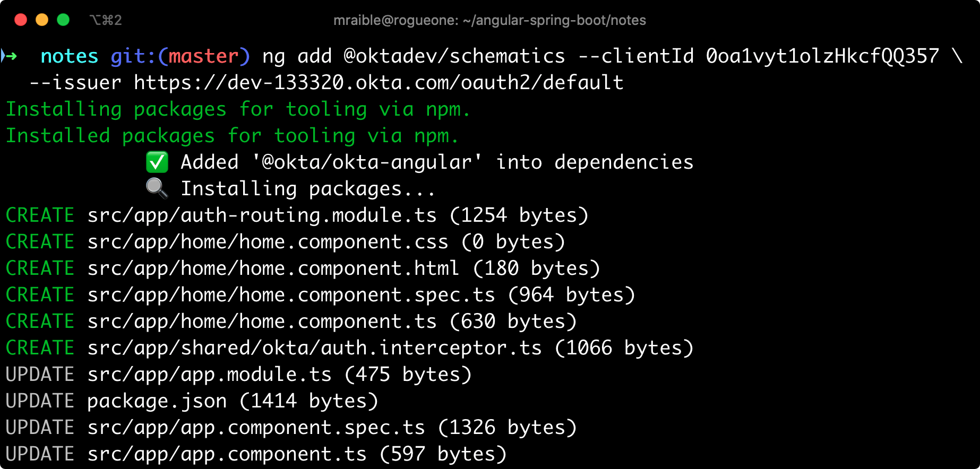Select the arrow prompt icon
Viewport: 980px width, 469px height.
(11, 56)
